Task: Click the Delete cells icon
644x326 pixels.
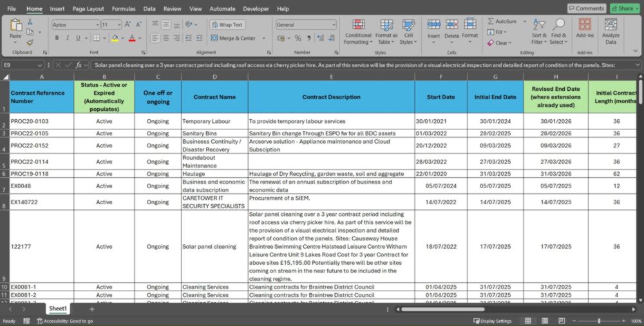Action: (x=452, y=24)
